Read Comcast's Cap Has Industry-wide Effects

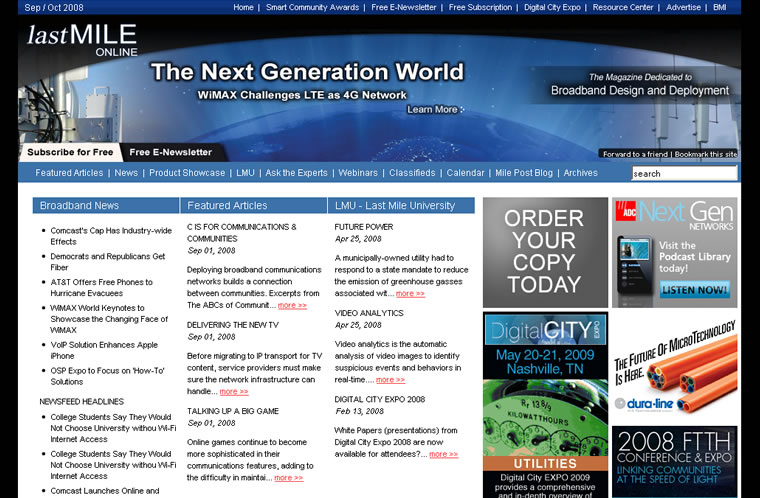pyautogui.click(x=111, y=236)
